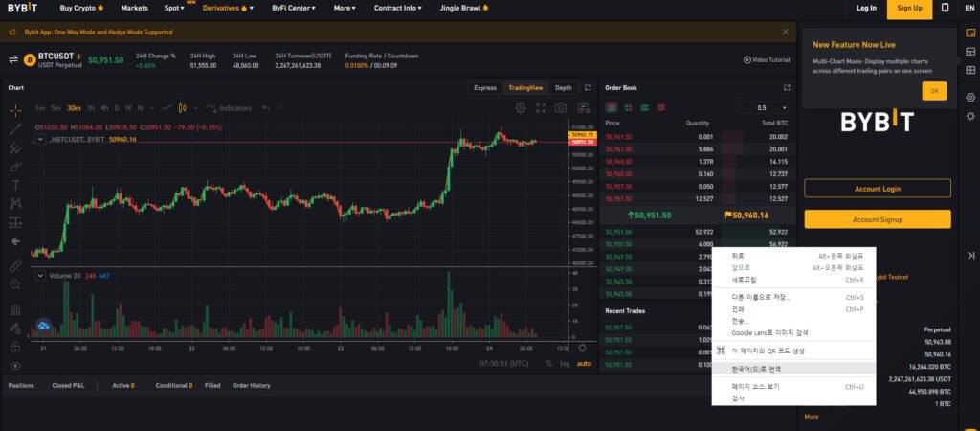Viewport: 980px width, 431px height.
Task: Toggle drawings visibility eye icon
Action: 15,366
